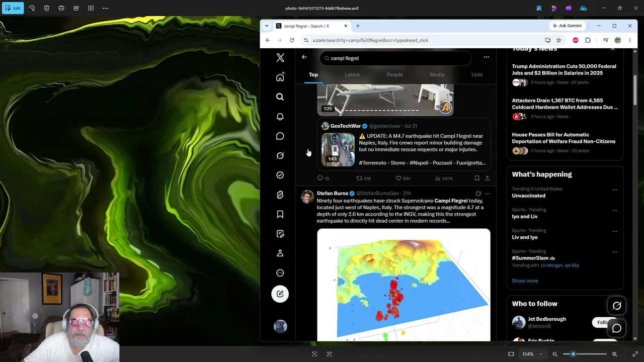Click the X logo in sidebar

(x=280, y=58)
